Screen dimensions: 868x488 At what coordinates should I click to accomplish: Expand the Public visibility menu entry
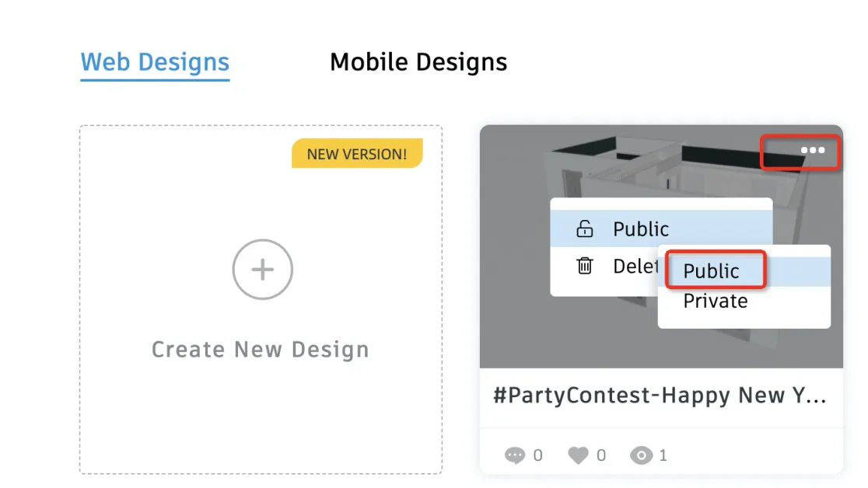pyautogui.click(x=641, y=229)
